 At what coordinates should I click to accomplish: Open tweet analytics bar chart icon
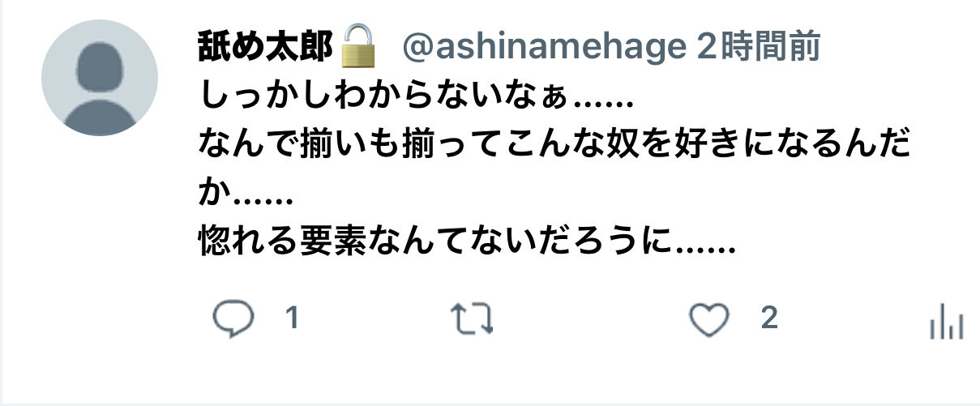tap(946, 322)
